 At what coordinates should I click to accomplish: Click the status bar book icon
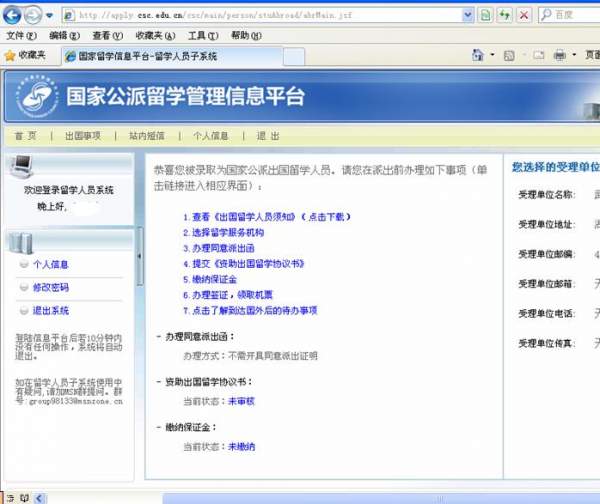[x=24, y=498]
